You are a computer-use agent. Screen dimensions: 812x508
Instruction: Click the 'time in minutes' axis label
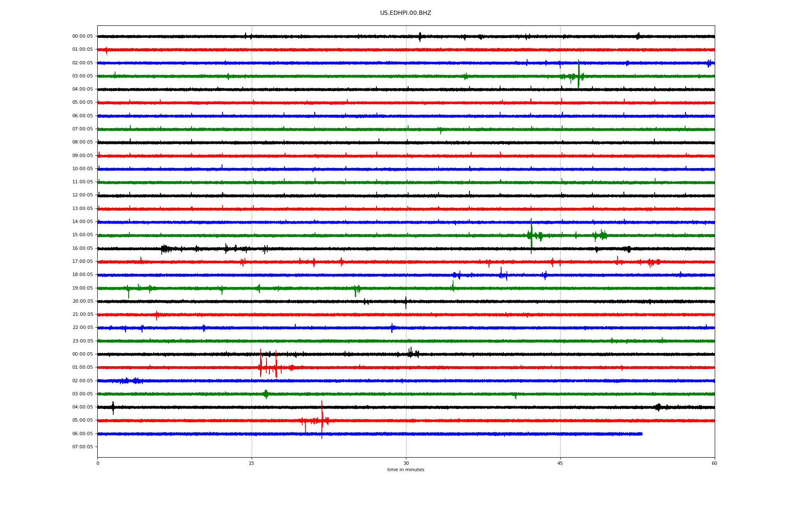pyautogui.click(x=405, y=469)
